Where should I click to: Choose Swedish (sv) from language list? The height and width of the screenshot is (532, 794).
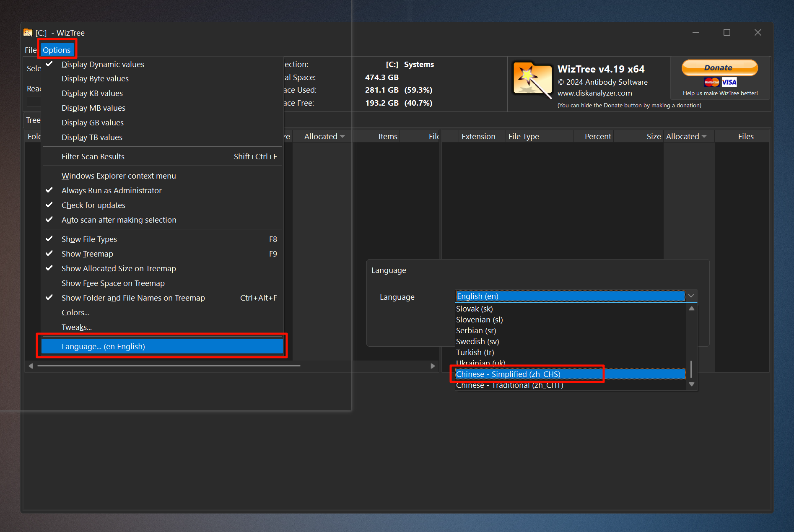[x=477, y=341]
